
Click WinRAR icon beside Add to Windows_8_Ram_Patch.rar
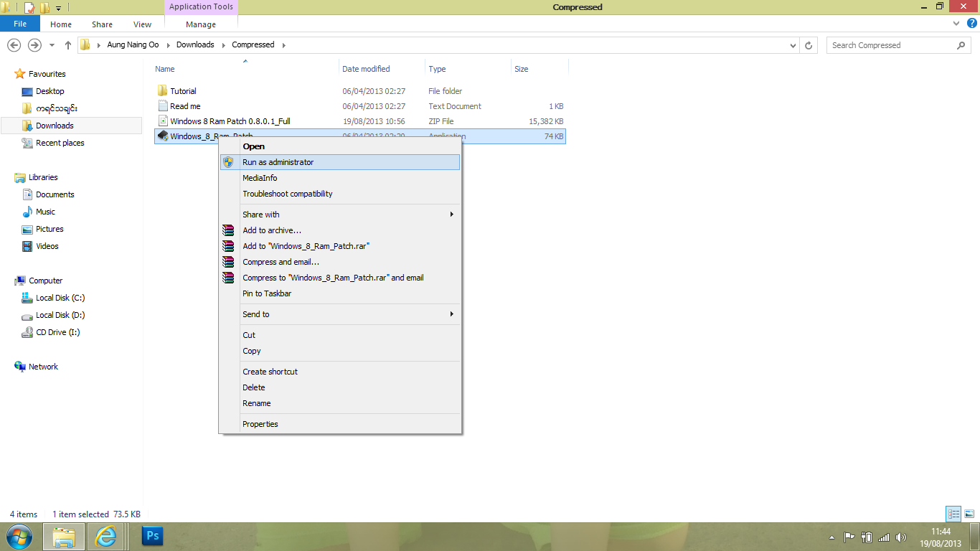[x=228, y=246]
